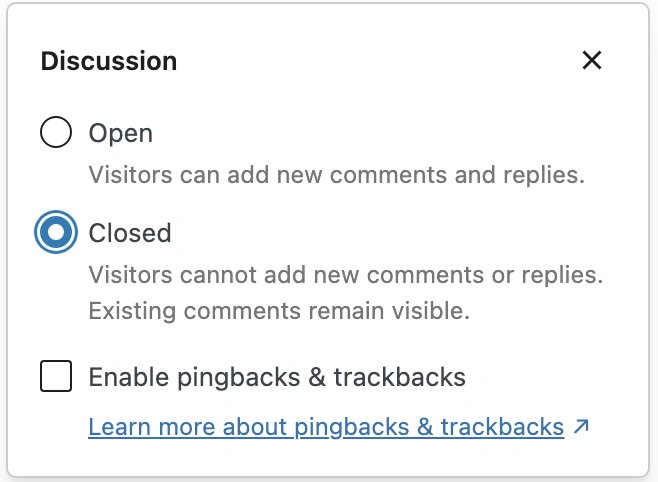Image resolution: width=658 pixels, height=482 pixels.
Task: Click "Visitors can add new comments" description
Action: [336, 174]
